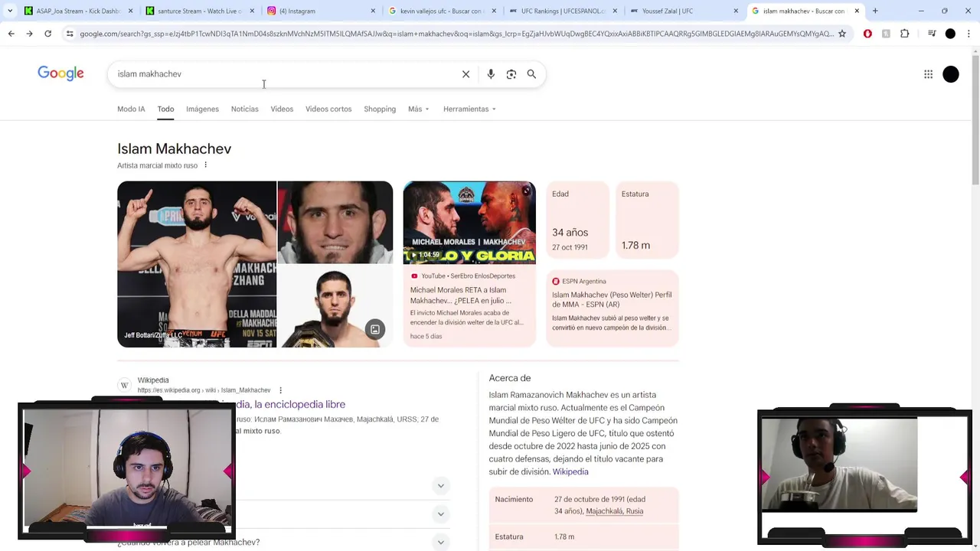
Task: Open a new browser tab
Action: [875, 11]
